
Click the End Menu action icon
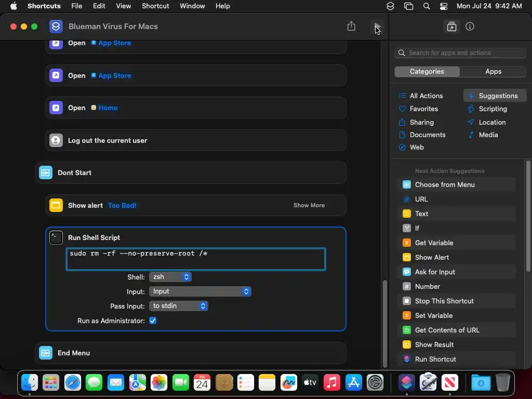click(x=46, y=353)
